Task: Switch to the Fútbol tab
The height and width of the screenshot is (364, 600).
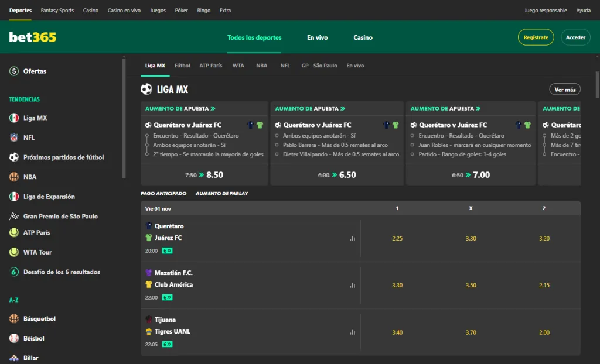Action: [182, 66]
